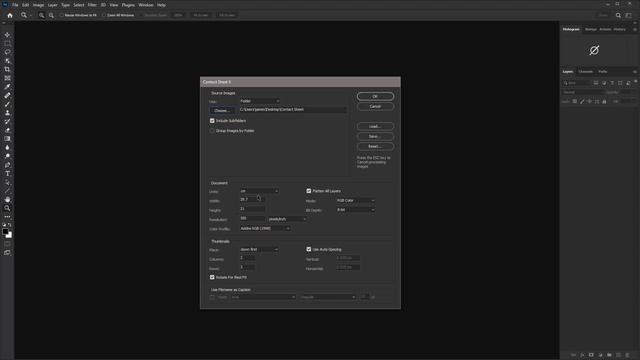Image resolution: width=640 pixels, height=360 pixels.
Task: Enable the filename caption Font checkbox
Action: coord(212,297)
